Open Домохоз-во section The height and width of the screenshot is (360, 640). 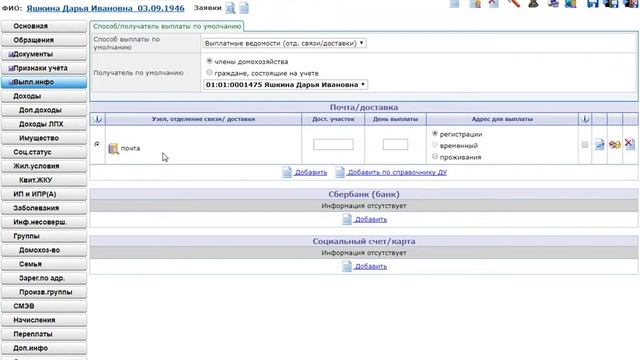click(44, 250)
